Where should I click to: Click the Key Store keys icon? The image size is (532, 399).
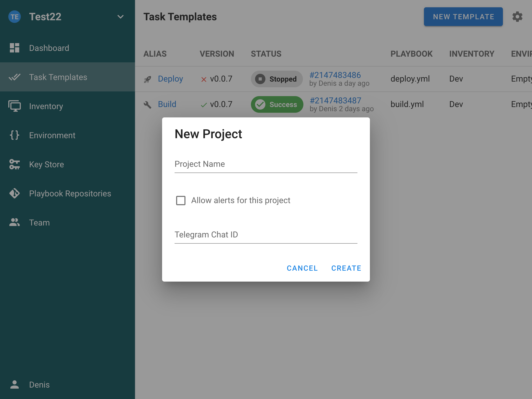click(15, 164)
